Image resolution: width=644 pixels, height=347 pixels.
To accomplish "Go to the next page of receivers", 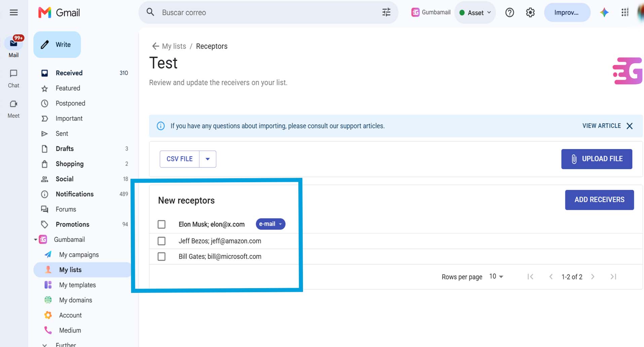I will click(593, 277).
